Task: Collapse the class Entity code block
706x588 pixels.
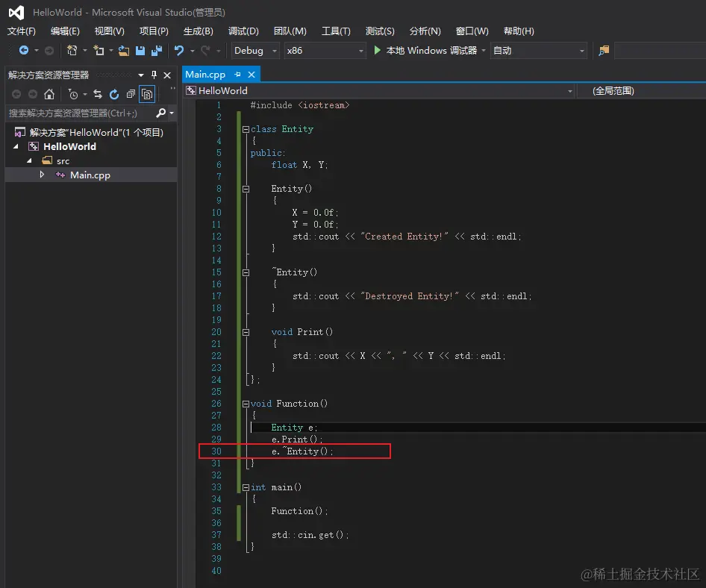Action: click(246, 129)
